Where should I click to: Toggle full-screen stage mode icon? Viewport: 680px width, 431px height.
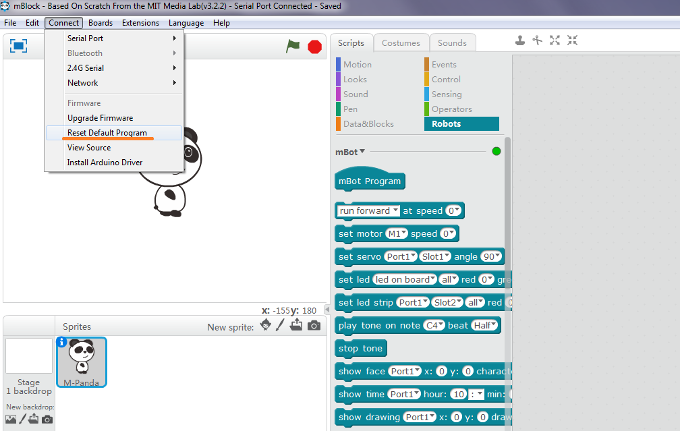click(x=18, y=46)
